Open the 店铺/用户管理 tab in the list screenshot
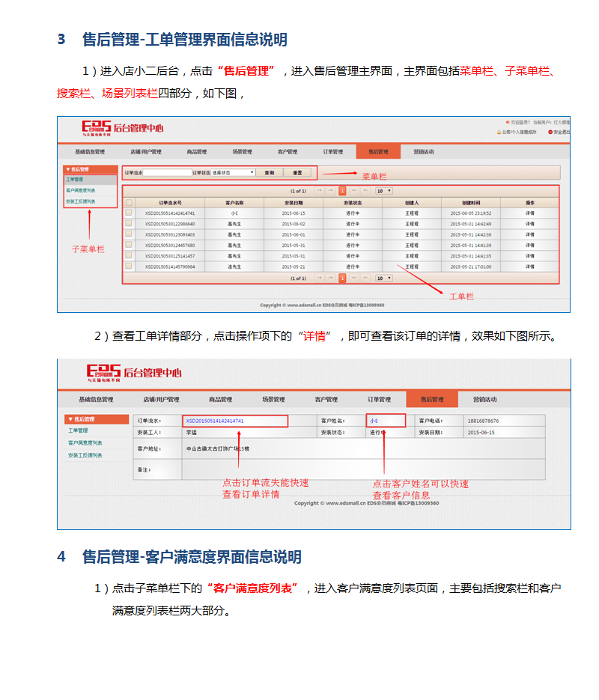Viewport: 599px width, 700px height. tap(146, 152)
